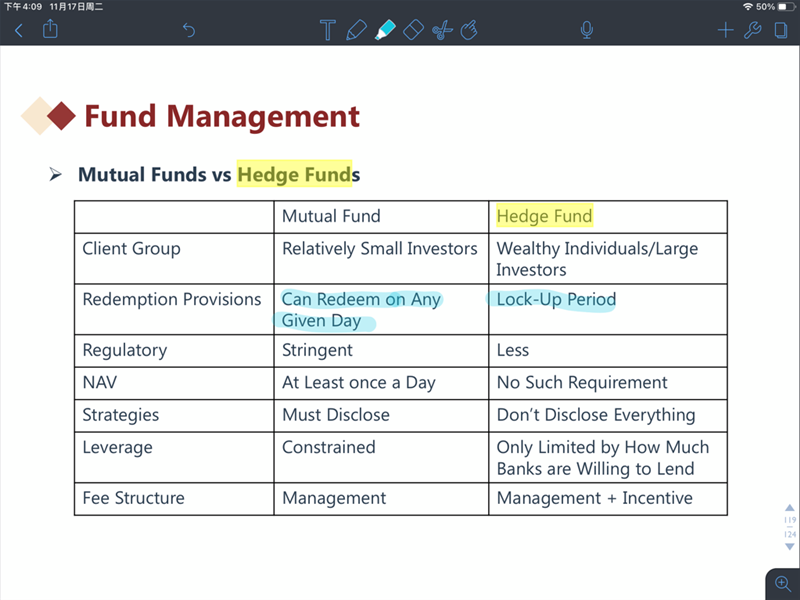The height and width of the screenshot is (600, 800).
Task: Open the wrench settings menu
Action: click(x=753, y=30)
